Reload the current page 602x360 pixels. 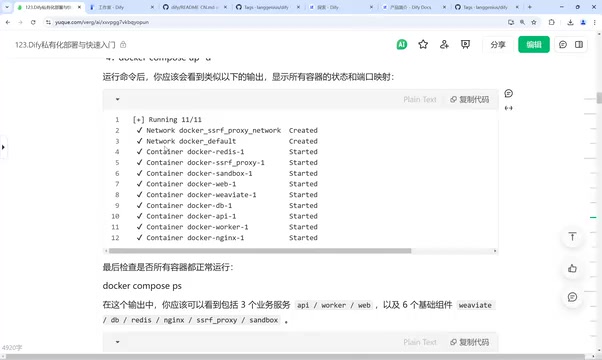point(33,22)
